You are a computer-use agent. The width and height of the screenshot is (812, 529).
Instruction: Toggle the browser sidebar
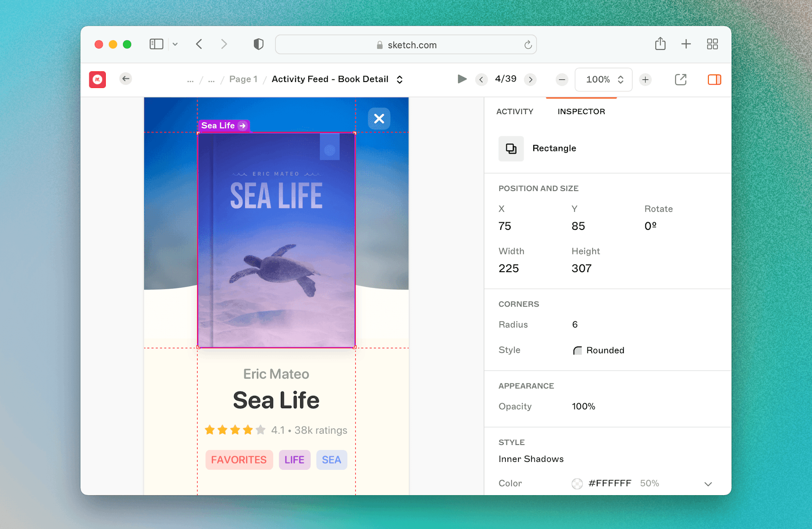156,44
